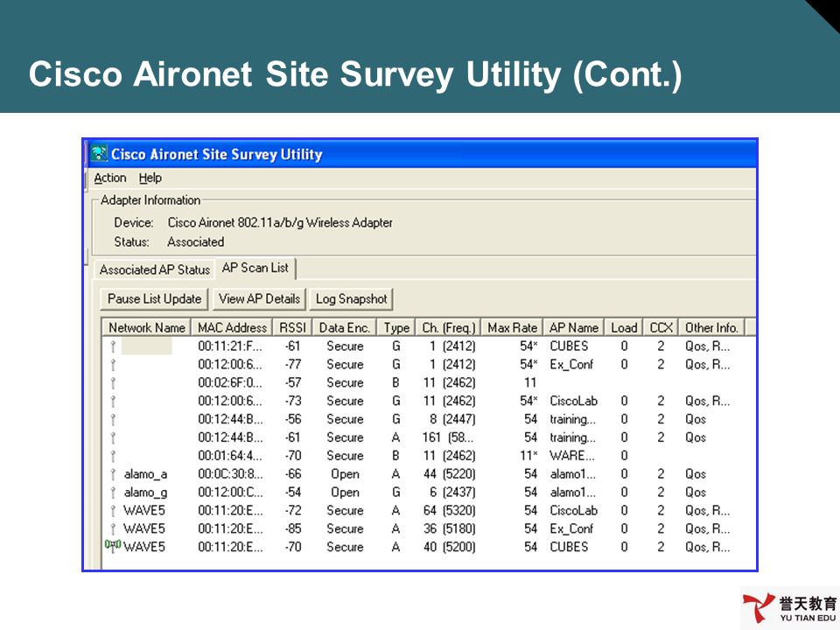Click AP name Ex_Conf on channel 1
Screen dimensions: 840x630
pyautogui.click(x=571, y=365)
